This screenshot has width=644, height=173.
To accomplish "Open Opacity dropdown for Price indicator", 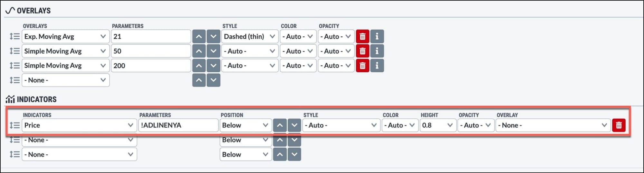I will [x=476, y=125].
